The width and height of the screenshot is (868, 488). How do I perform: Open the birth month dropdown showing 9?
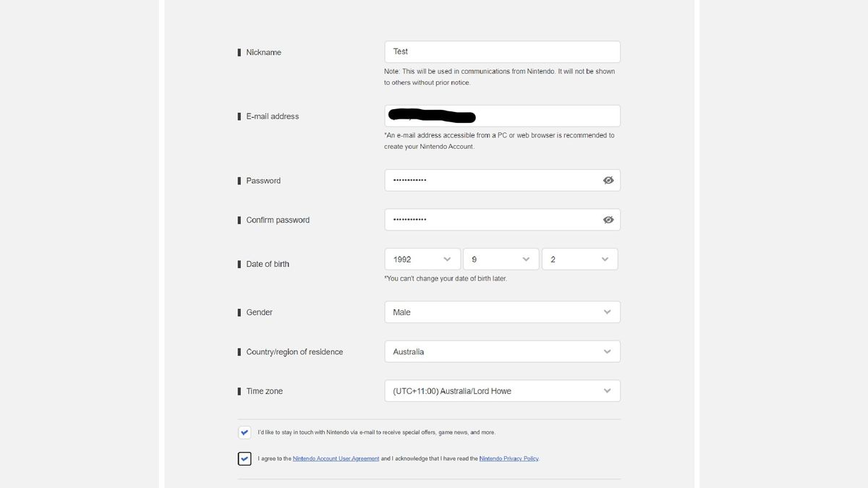click(x=501, y=258)
